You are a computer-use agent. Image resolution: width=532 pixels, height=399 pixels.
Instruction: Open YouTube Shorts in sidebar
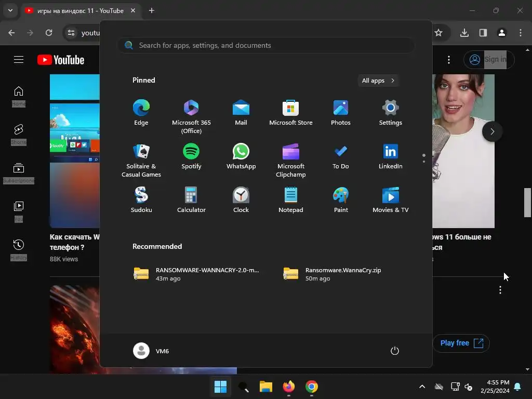coord(19,135)
